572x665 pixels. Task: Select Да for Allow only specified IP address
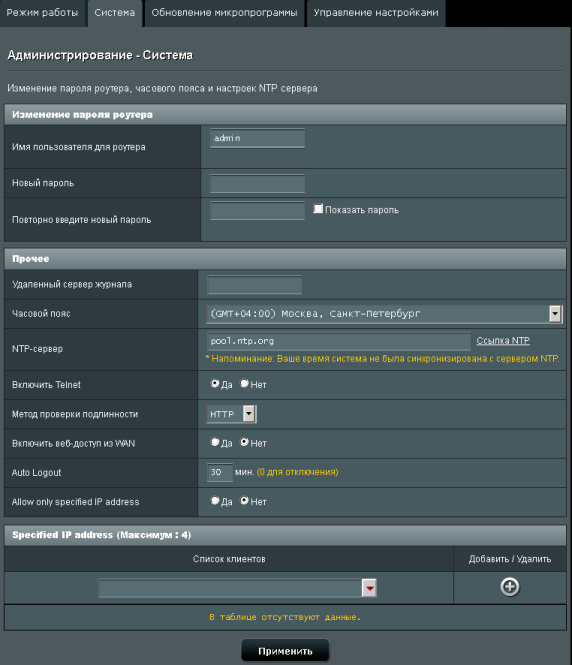tap(215, 501)
